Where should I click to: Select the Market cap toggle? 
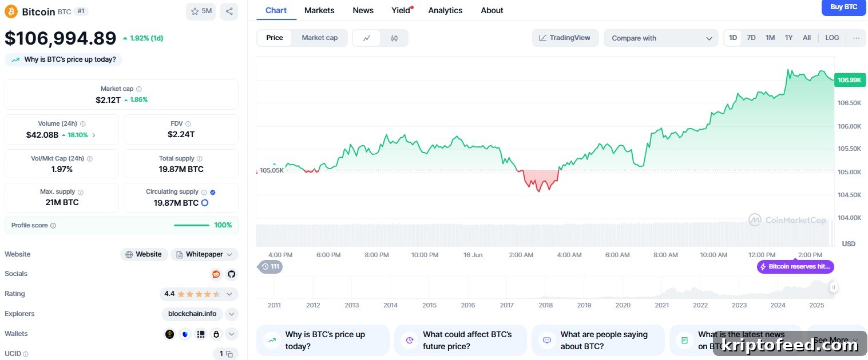(320, 38)
